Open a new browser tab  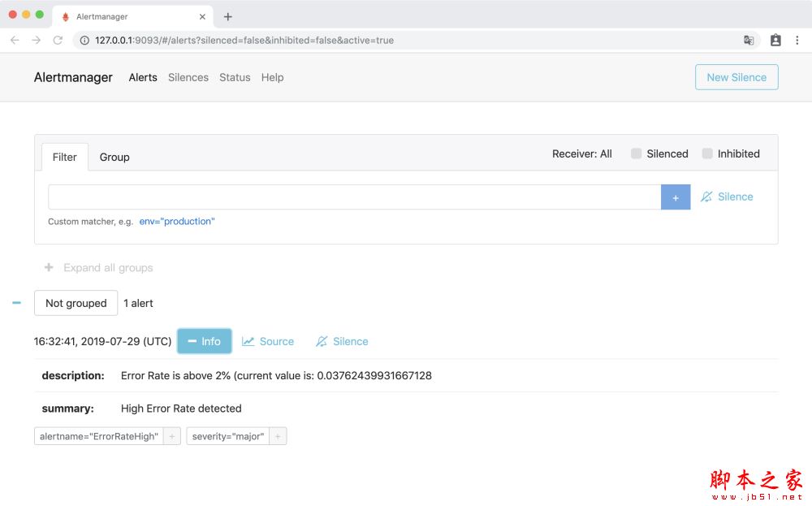[x=228, y=16]
